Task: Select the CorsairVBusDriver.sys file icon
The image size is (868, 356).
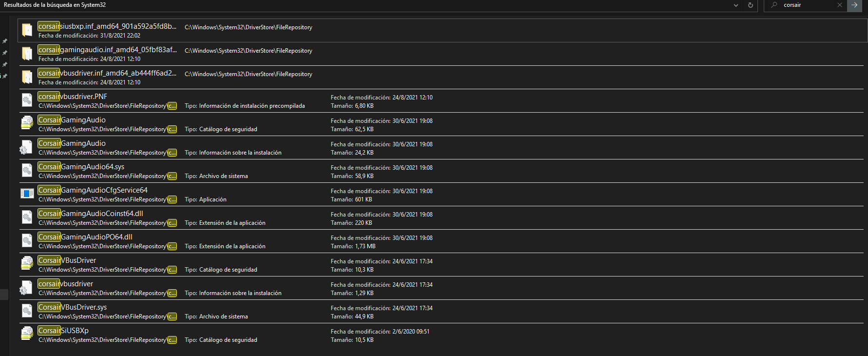Action: [27, 311]
